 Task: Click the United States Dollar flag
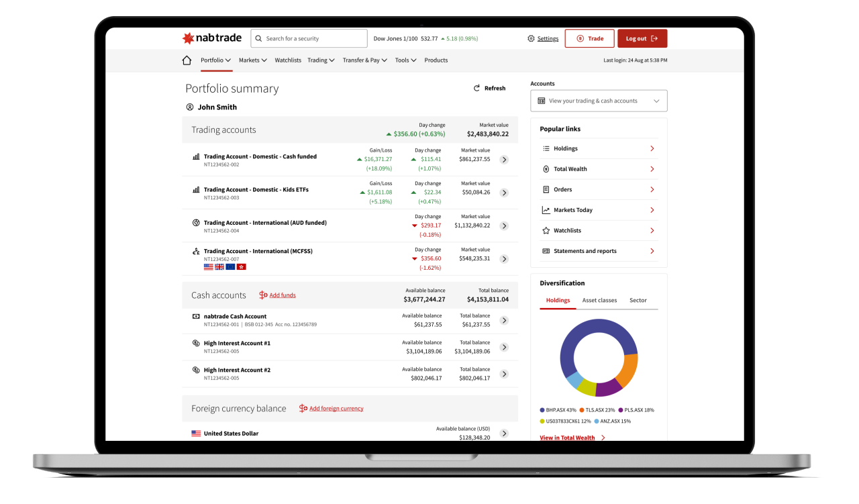196,434
